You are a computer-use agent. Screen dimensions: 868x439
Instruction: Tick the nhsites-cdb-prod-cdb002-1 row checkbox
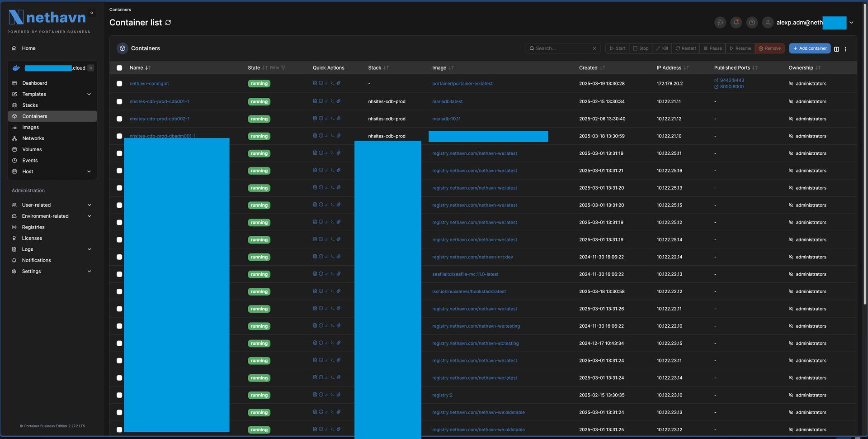[119, 119]
